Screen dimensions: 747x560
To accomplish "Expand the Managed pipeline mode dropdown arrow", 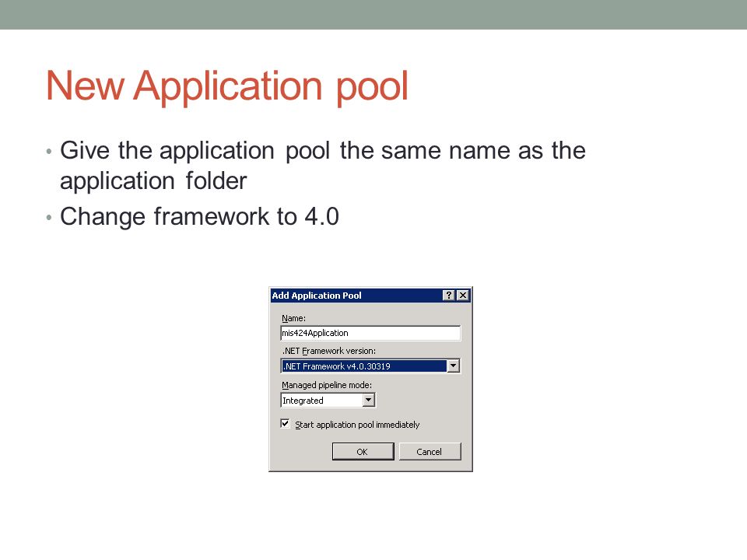I will [368, 400].
